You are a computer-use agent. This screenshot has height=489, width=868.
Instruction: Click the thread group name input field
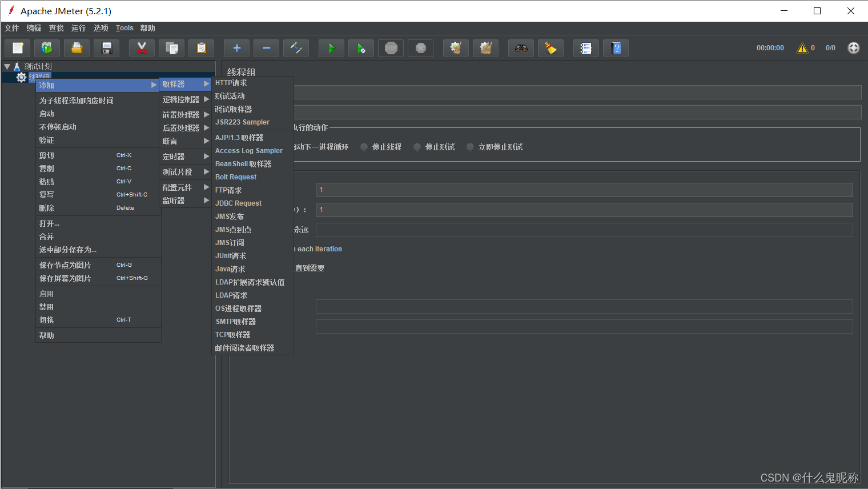coord(577,92)
